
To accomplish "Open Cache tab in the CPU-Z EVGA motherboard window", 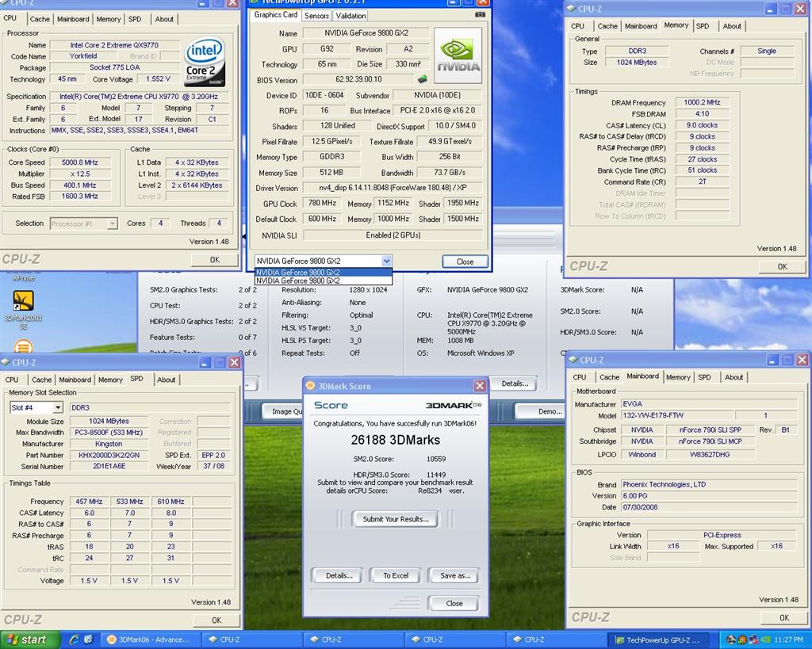I will (x=609, y=376).
